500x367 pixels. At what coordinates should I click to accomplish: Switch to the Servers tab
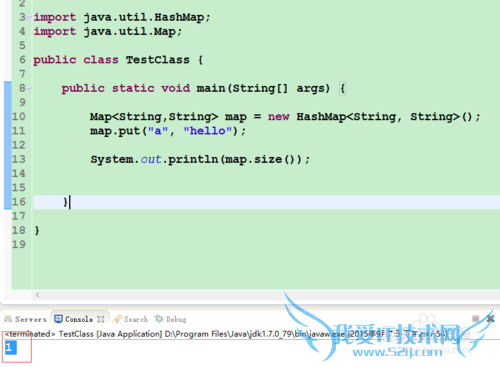pyautogui.click(x=25, y=319)
